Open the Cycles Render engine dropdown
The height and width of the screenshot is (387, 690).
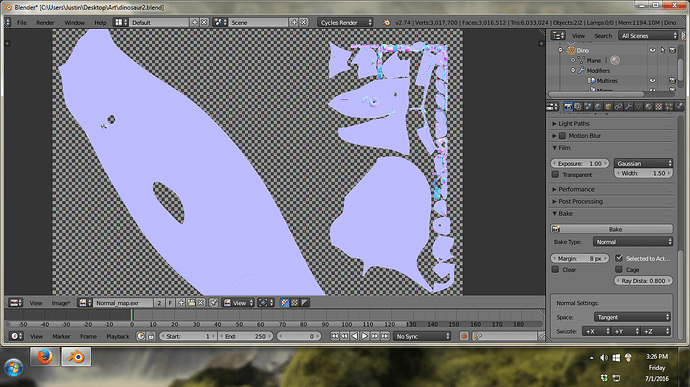tap(345, 22)
